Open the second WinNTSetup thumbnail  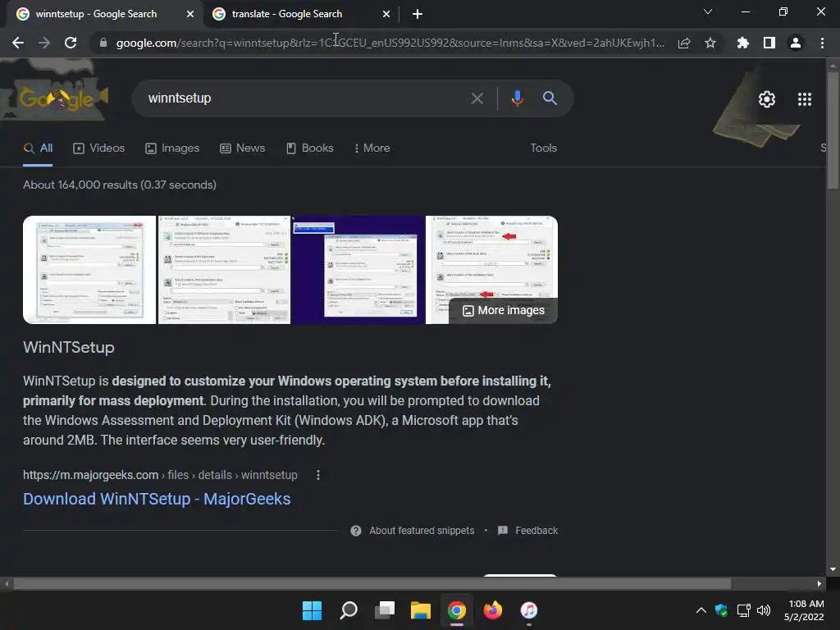pos(224,270)
